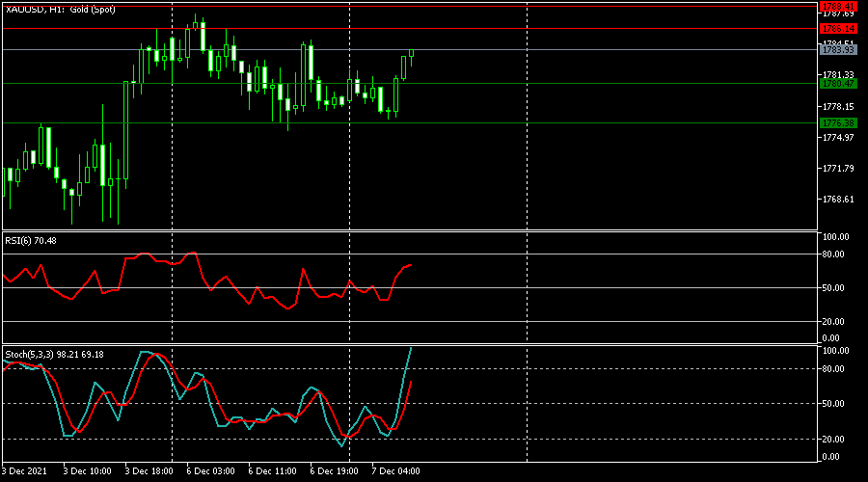
Task: Click the Stochastic 80.00 scale value
Action: [x=833, y=368]
